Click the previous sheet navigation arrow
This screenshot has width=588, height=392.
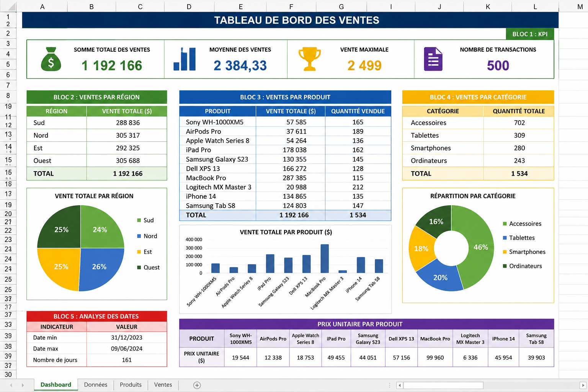tap(11, 385)
